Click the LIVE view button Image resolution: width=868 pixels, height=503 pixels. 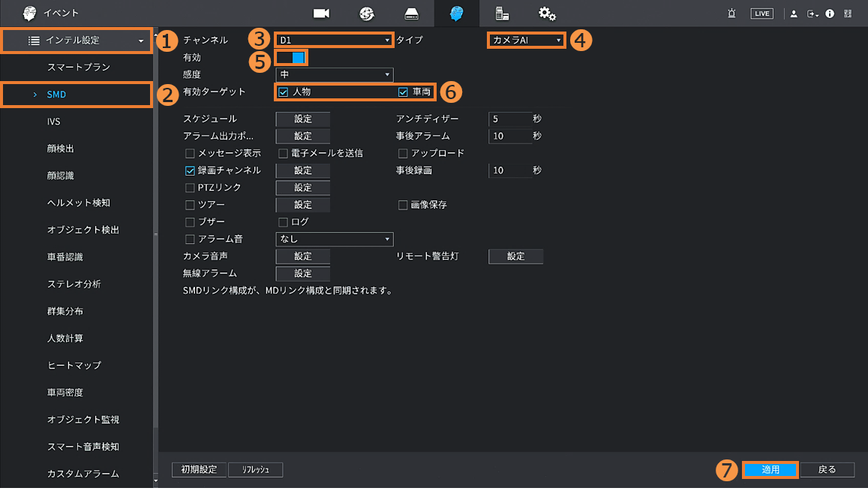(x=761, y=14)
